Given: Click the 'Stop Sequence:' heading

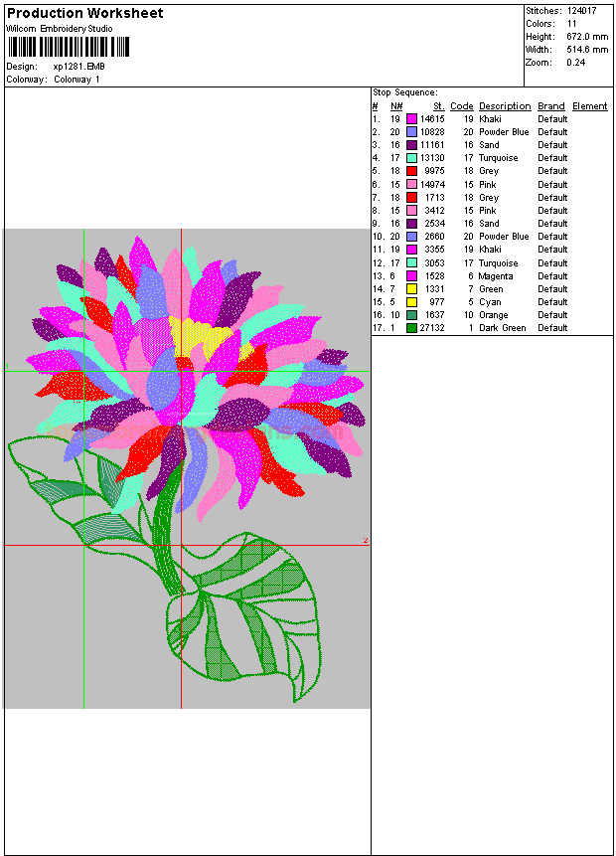Looking at the screenshot, I should coord(405,92).
